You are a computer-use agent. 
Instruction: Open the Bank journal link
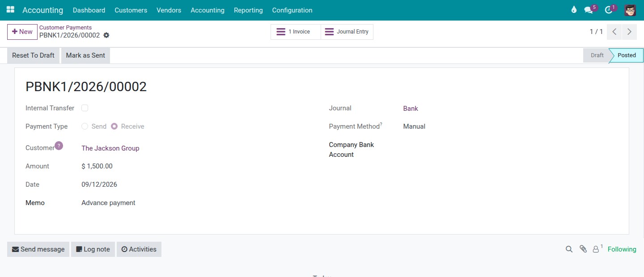tap(411, 109)
